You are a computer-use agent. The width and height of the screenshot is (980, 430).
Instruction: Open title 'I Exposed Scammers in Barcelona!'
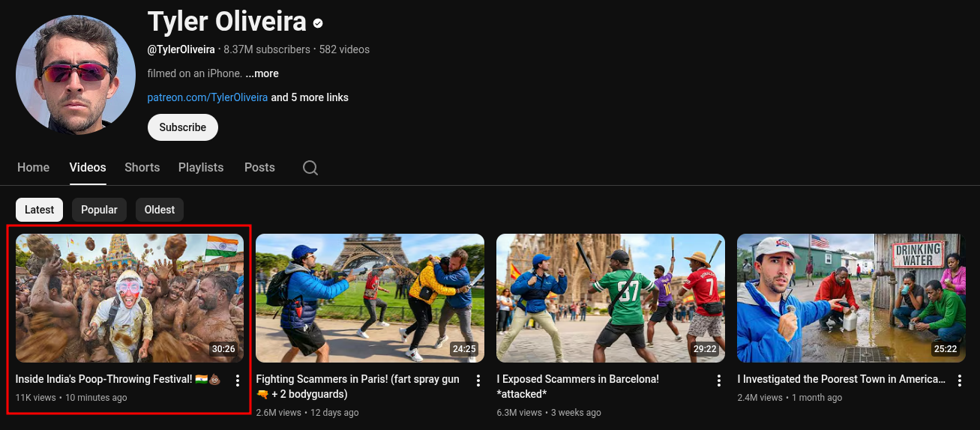(578, 387)
